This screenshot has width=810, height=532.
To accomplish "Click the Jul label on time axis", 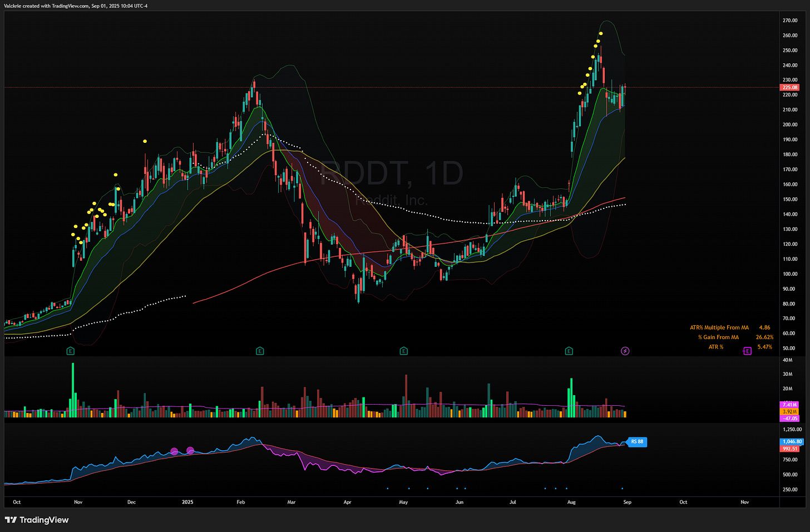I will 513,502.
